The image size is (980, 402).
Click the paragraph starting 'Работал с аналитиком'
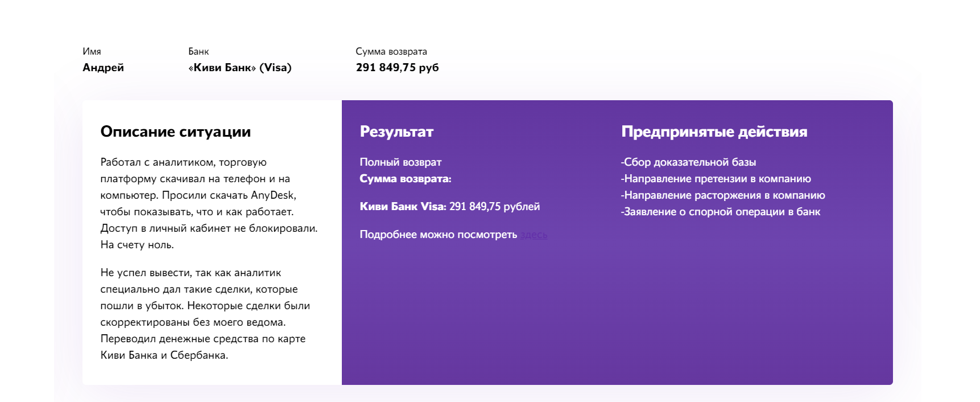coord(209,203)
